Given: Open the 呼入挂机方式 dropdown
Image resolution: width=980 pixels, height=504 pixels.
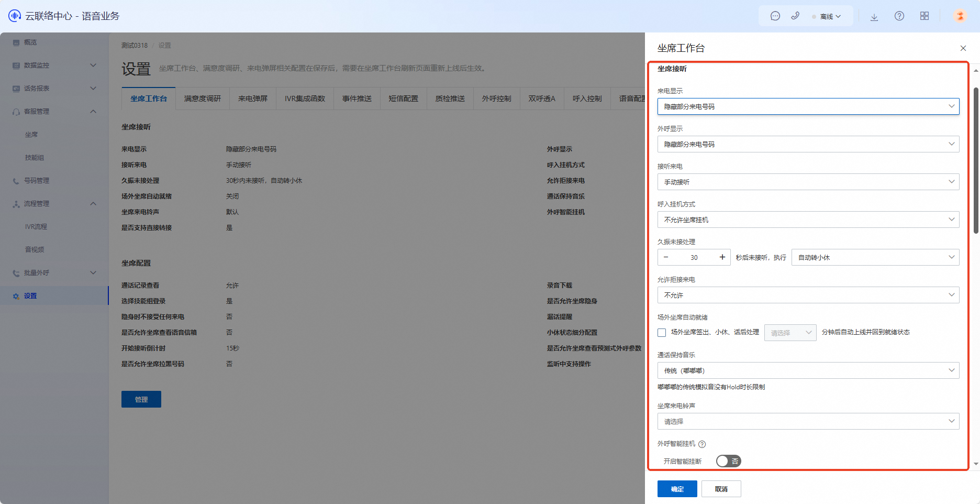Looking at the screenshot, I should [x=808, y=220].
